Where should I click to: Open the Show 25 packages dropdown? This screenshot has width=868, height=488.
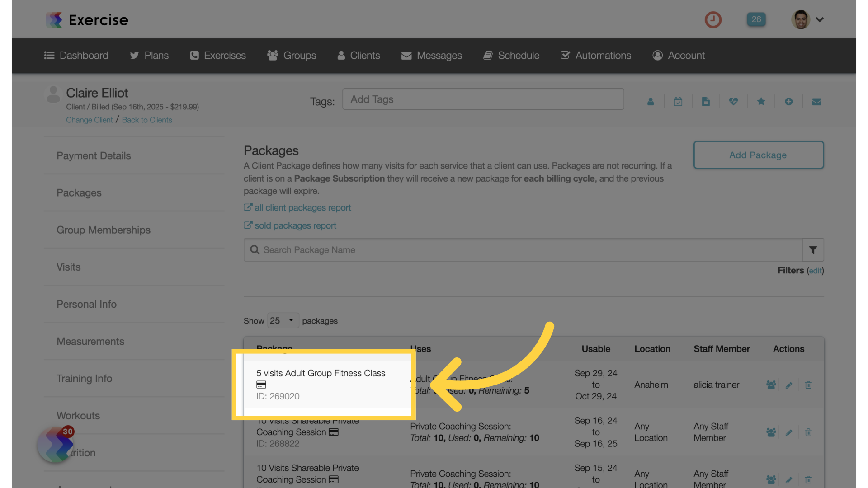[283, 320]
